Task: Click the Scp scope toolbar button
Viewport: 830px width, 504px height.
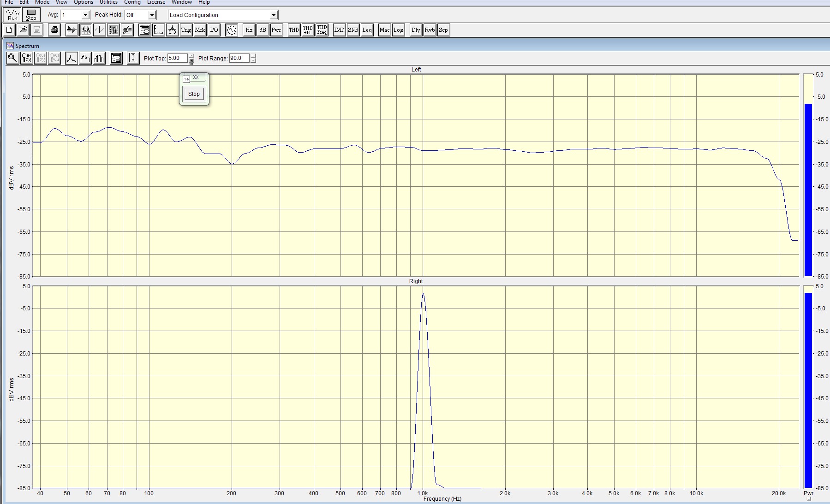Action: coord(443,30)
